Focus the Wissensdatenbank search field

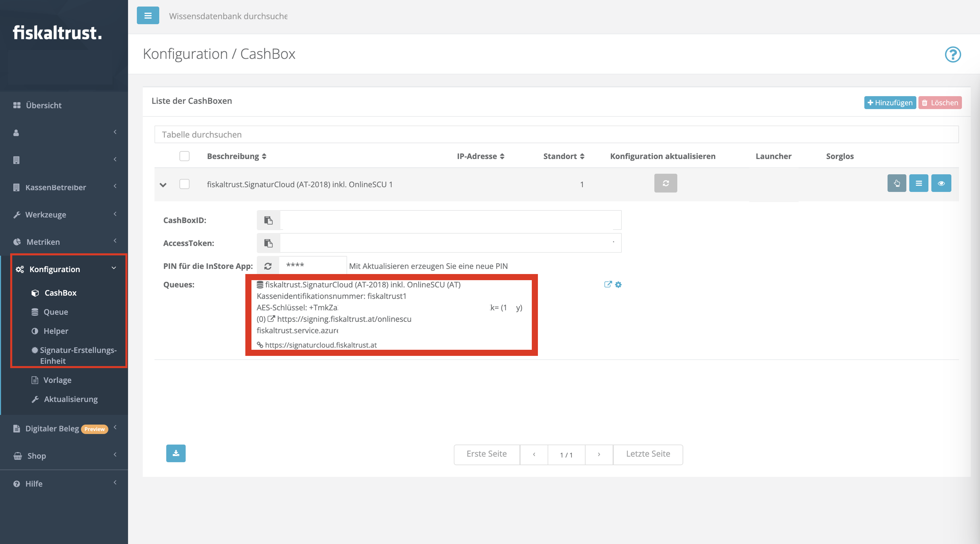coord(228,16)
